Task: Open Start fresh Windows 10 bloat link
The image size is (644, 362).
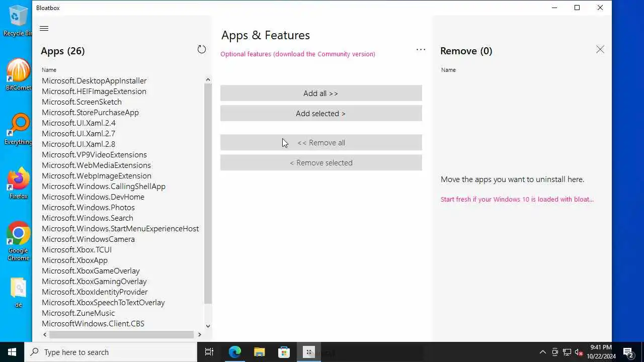Action: tap(517, 199)
